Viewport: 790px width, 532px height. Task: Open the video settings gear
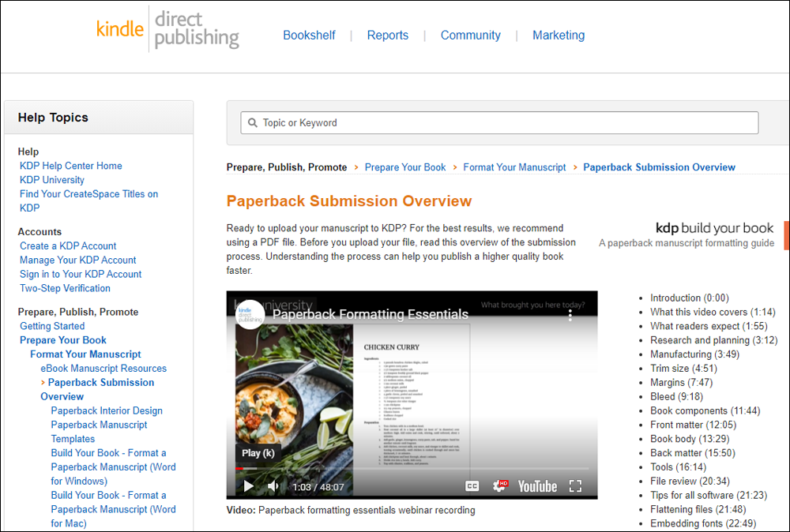click(500, 486)
